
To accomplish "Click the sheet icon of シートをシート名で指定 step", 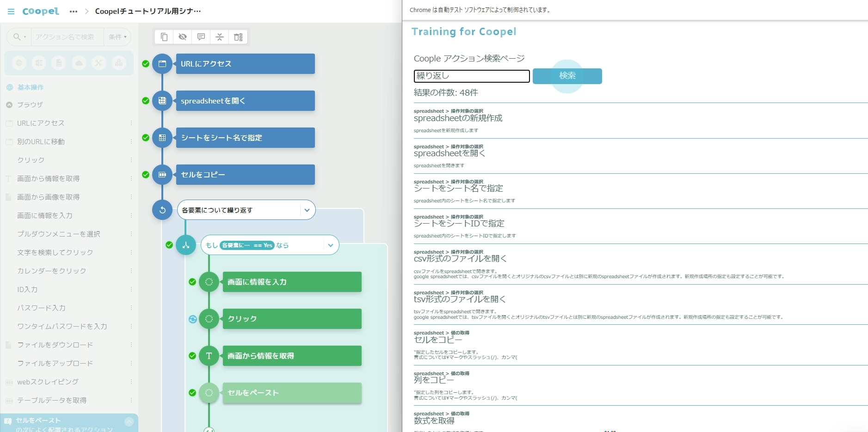I will (162, 138).
